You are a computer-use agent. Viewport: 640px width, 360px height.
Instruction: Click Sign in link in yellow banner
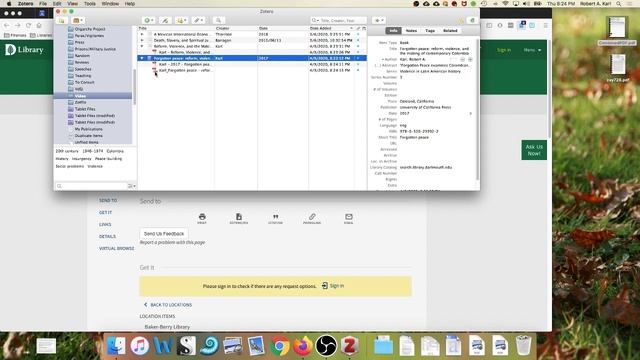[333, 286]
